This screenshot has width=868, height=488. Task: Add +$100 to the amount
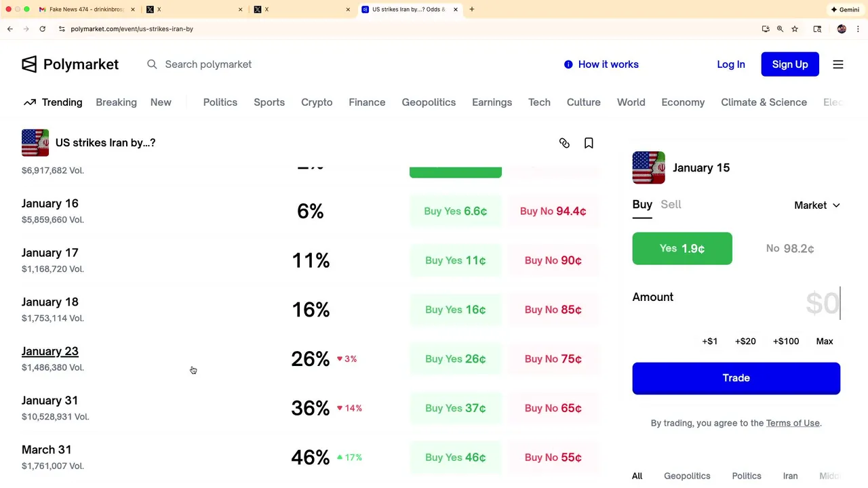click(x=786, y=341)
